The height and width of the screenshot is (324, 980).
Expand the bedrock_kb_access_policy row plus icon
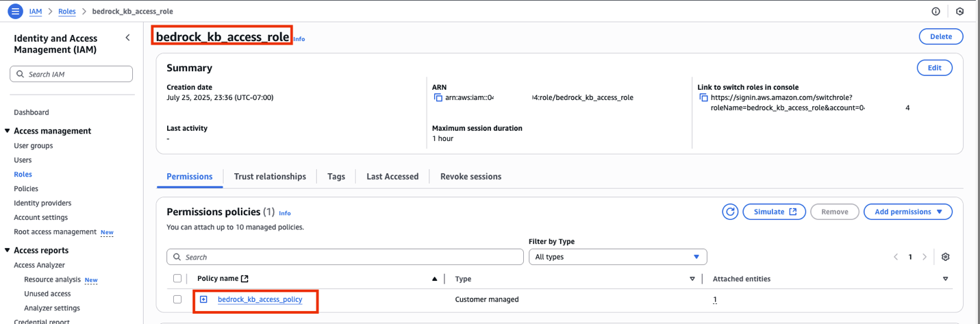(x=203, y=299)
